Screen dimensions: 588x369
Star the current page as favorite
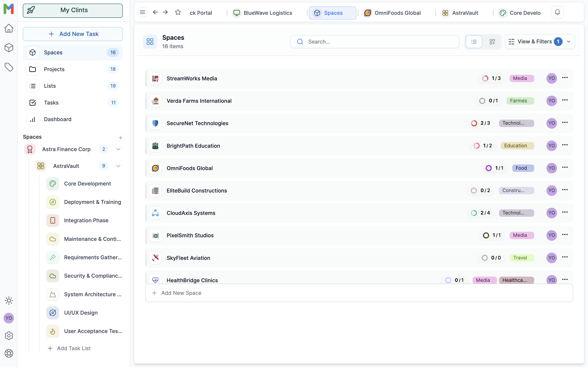[x=178, y=12]
